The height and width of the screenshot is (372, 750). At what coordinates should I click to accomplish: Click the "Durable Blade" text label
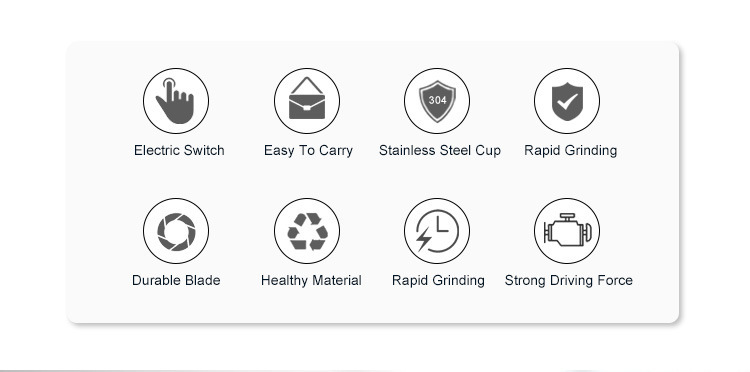click(176, 280)
